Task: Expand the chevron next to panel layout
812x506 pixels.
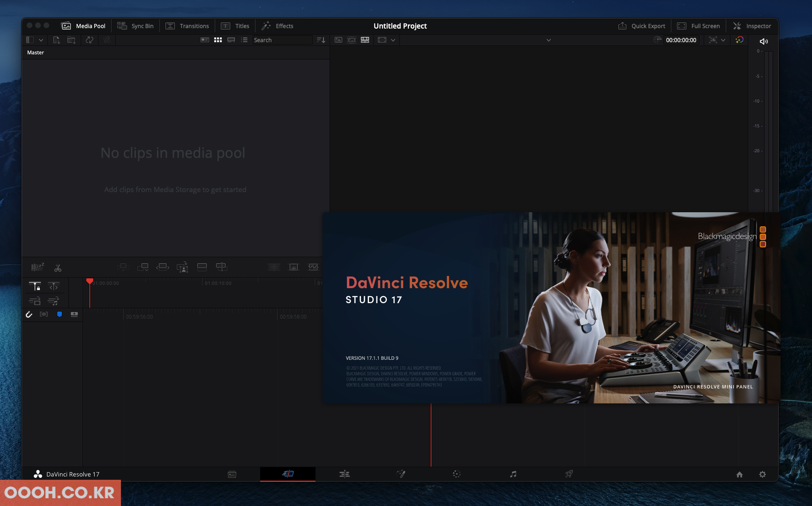Action: (41, 40)
